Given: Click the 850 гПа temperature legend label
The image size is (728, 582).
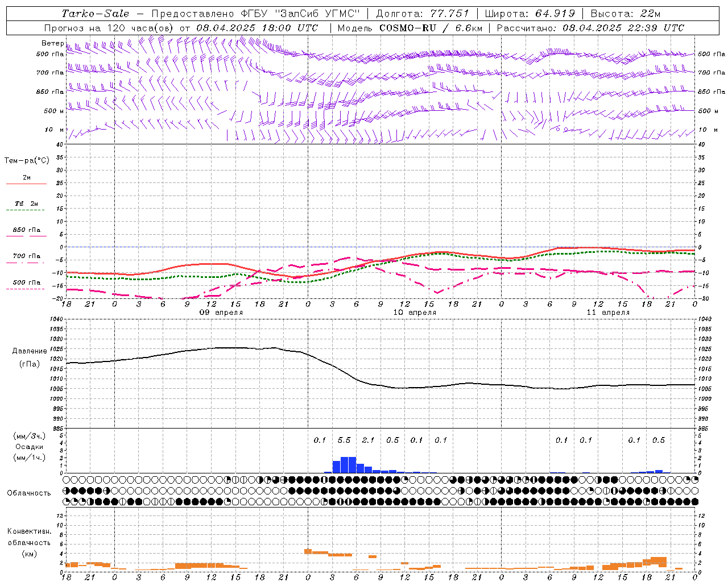Looking at the screenshot, I should click(26, 230).
